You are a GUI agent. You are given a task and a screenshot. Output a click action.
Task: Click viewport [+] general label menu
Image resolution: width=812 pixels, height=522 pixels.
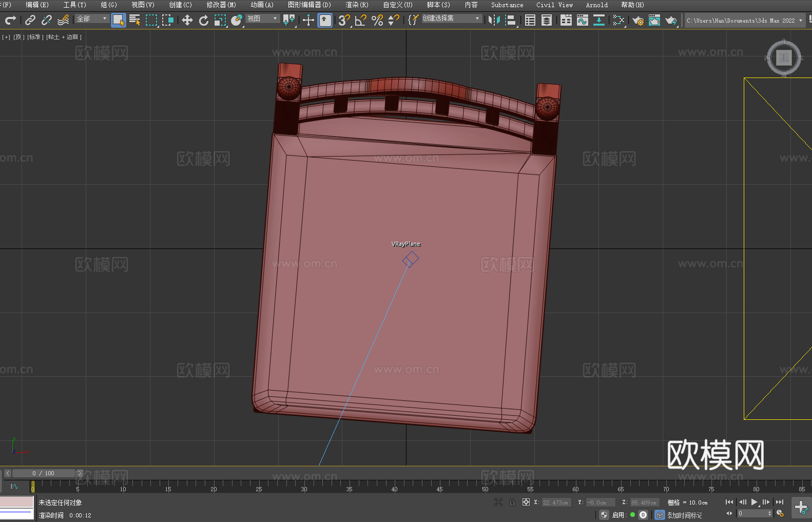pos(6,37)
